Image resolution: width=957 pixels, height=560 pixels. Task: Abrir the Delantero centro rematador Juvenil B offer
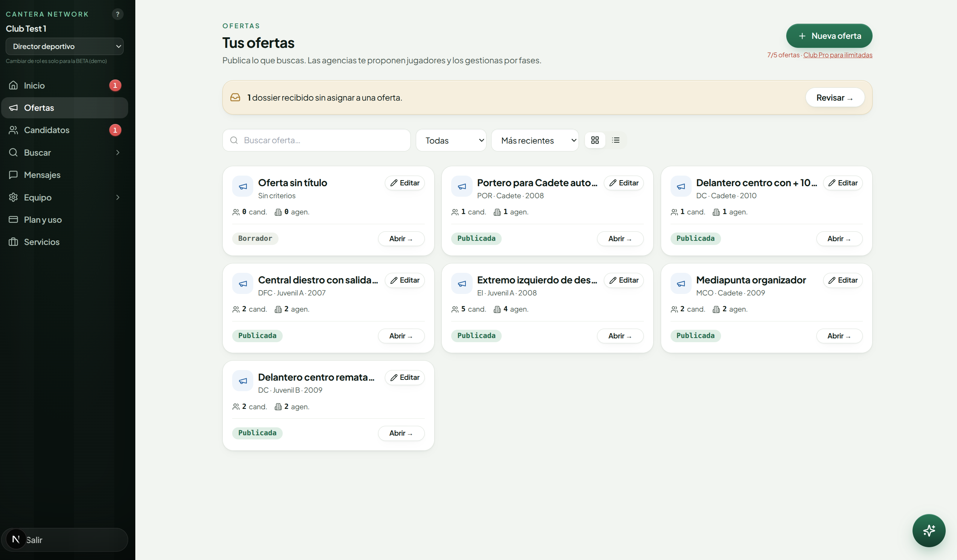pyautogui.click(x=401, y=433)
